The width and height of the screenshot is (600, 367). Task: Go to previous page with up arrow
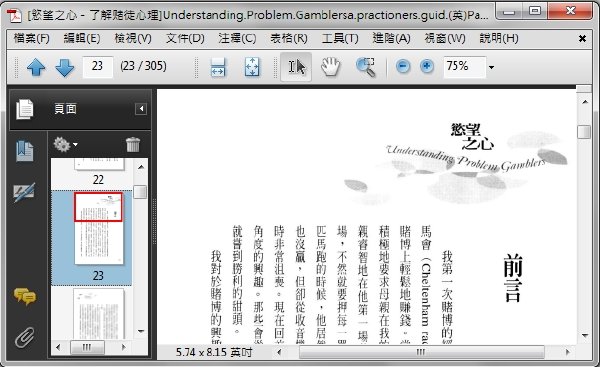36,67
